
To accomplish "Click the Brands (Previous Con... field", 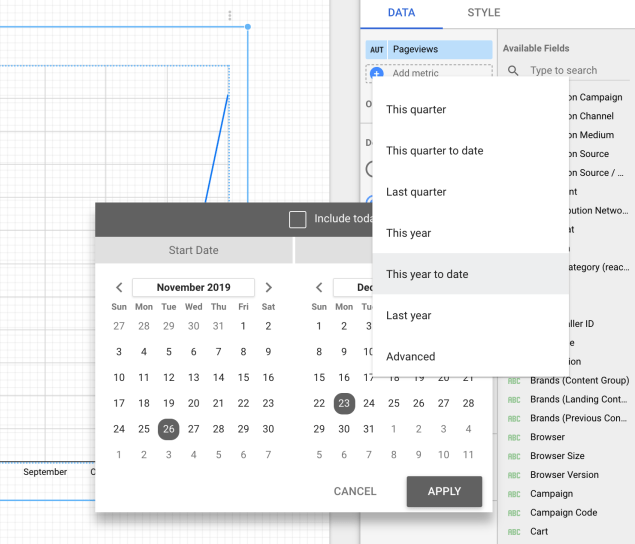I will click(578, 418).
